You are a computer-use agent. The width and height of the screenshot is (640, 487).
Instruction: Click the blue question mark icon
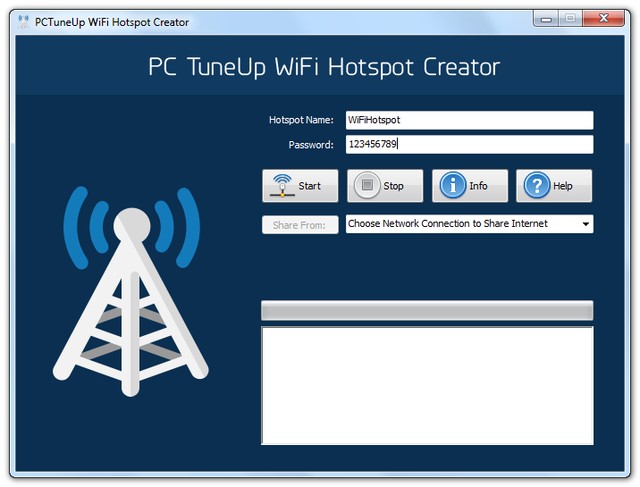pyautogui.click(x=537, y=185)
